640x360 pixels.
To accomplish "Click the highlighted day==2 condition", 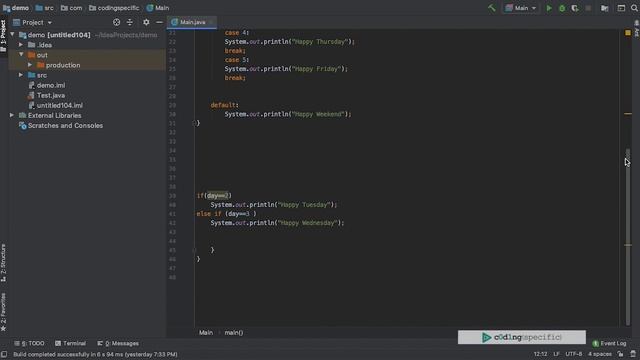I will click(x=218, y=196).
